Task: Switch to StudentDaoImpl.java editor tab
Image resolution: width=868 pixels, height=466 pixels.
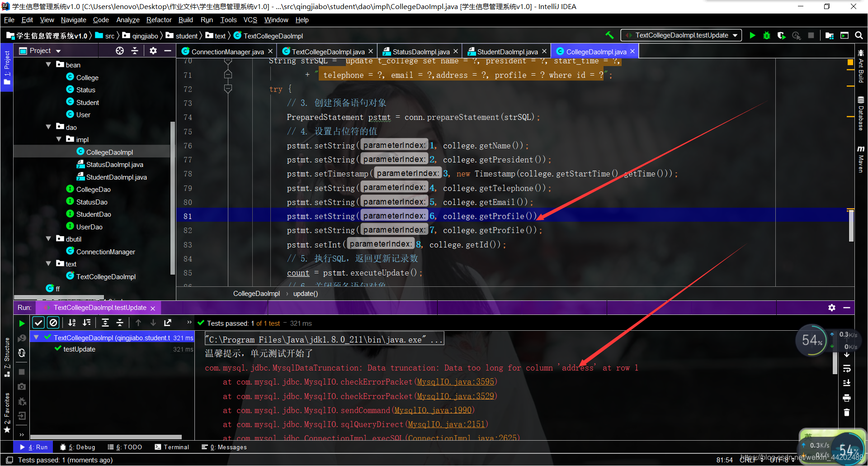Action: pos(507,52)
